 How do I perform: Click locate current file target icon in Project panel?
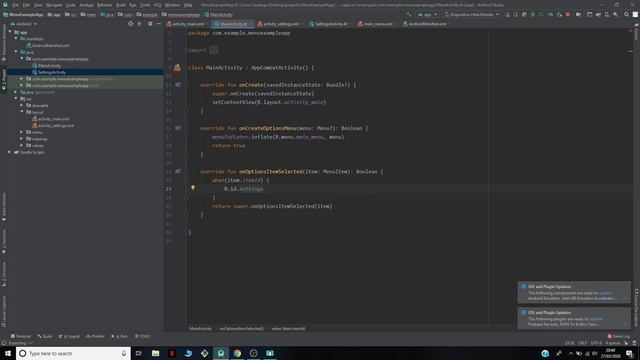tap(131, 24)
